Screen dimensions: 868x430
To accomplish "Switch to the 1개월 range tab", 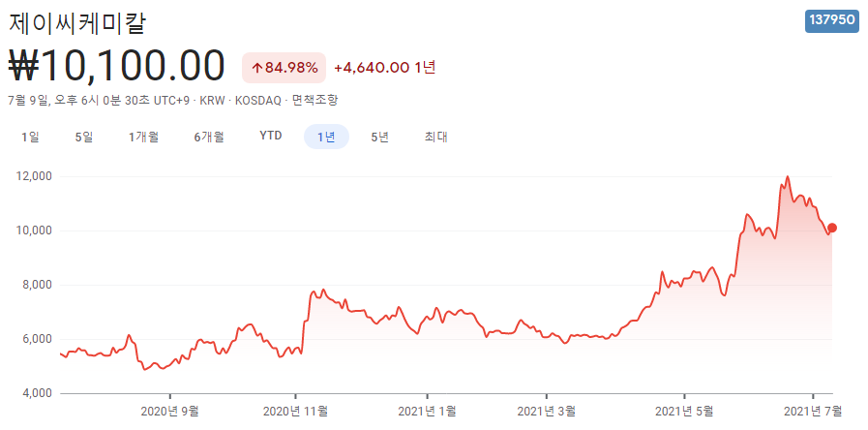I will pyautogui.click(x=144, y=137).
